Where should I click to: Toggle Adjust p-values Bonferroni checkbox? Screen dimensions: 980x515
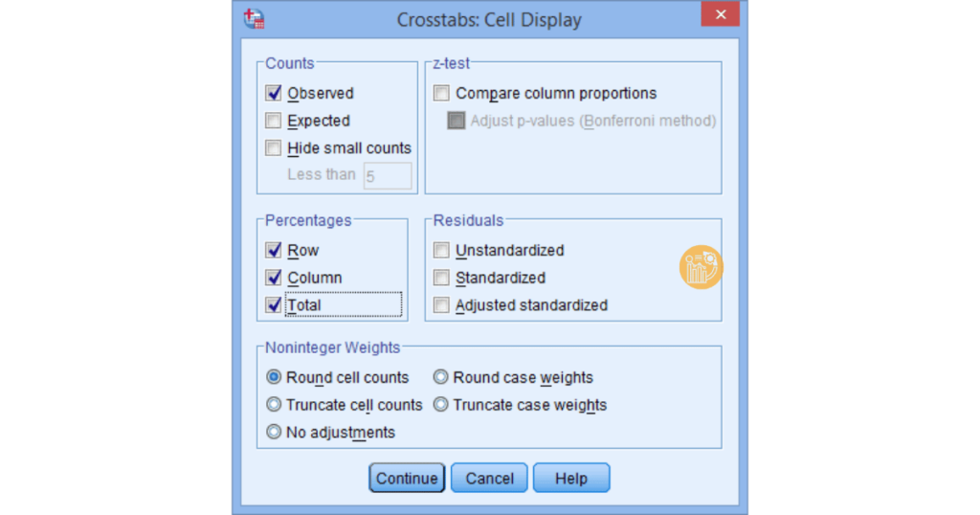pyautogui.click(x=457, y=121)
